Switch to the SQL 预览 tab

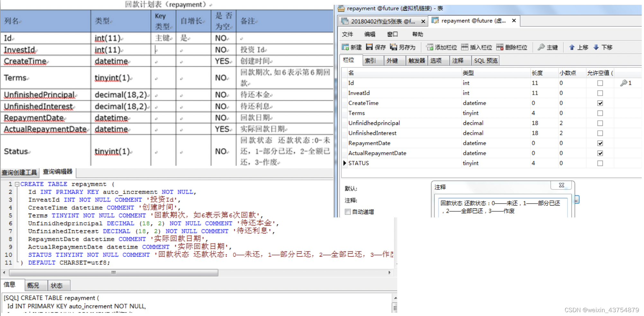coord(485,60)
